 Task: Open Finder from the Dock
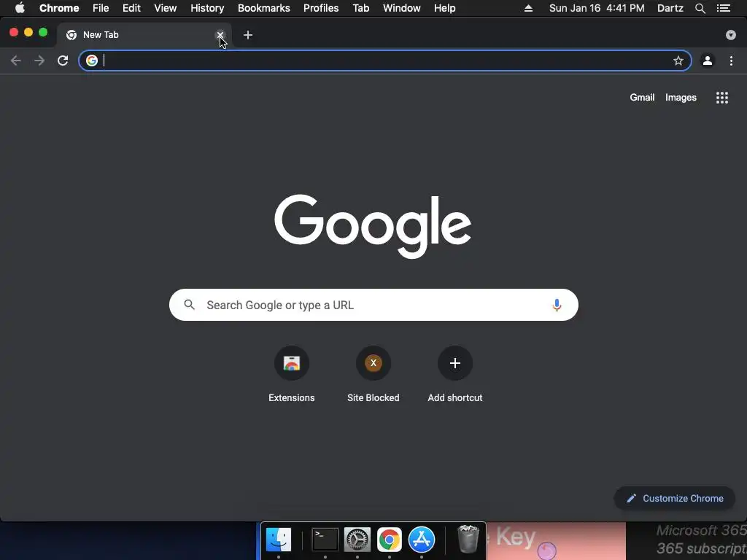279,540
